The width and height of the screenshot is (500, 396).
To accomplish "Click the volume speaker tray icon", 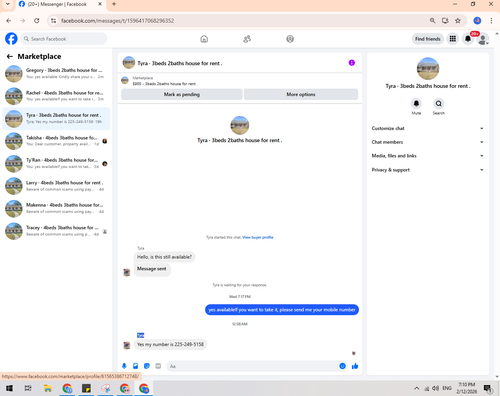I will [435, 388].
